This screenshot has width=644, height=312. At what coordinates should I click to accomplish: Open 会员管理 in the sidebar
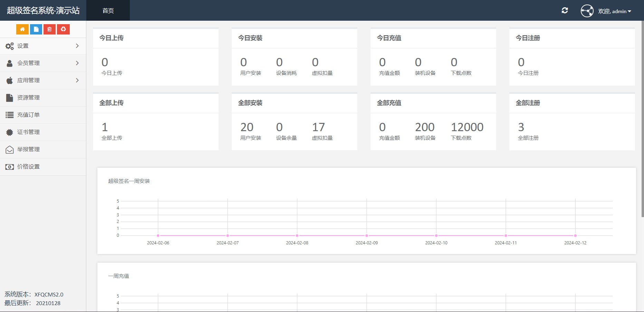click(43, 63)
